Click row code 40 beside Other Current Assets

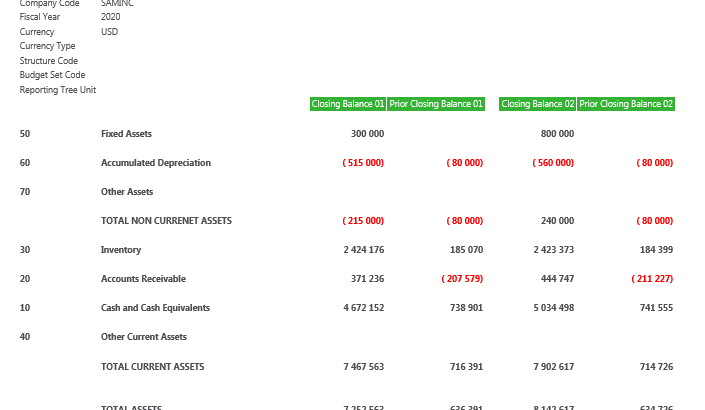25,337
